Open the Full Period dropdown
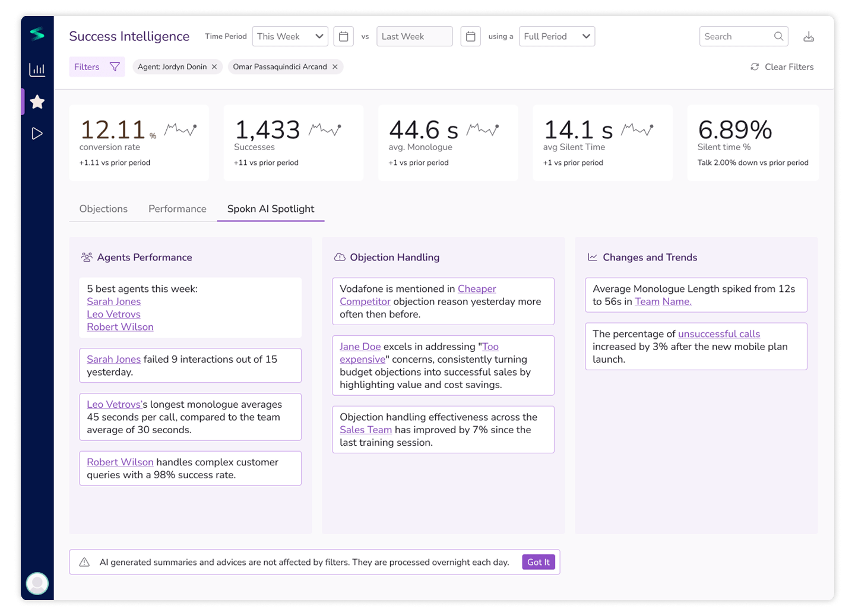 pos(557,36)
